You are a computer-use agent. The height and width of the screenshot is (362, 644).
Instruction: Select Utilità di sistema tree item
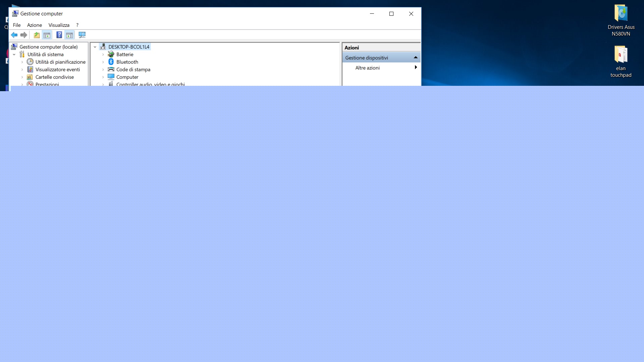pyautogui.click(x=46, y=54)
